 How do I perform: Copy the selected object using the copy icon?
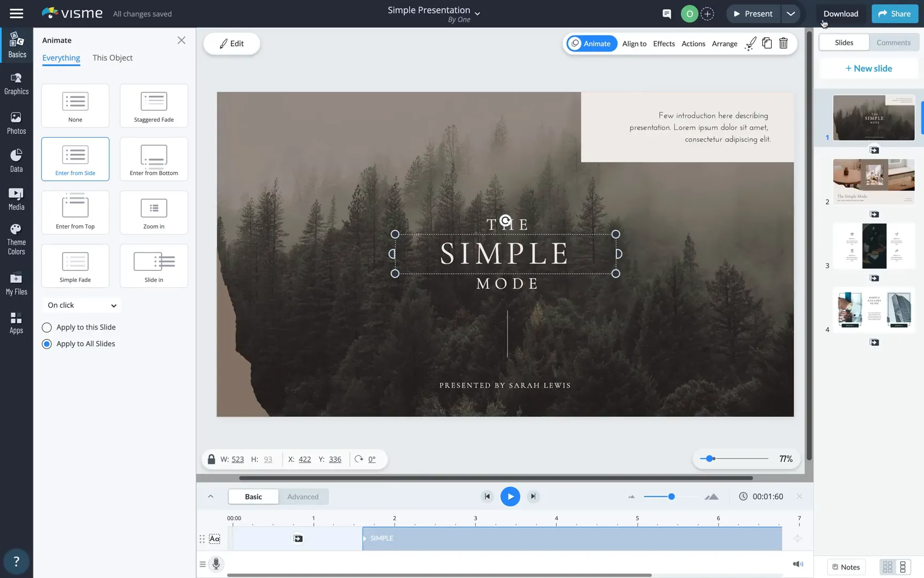(x=767, y=43)
